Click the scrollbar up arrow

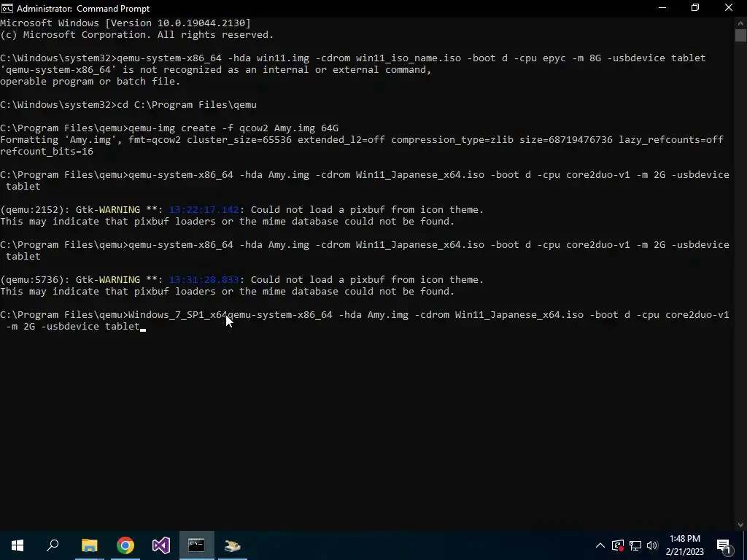(x=740, y=23)
